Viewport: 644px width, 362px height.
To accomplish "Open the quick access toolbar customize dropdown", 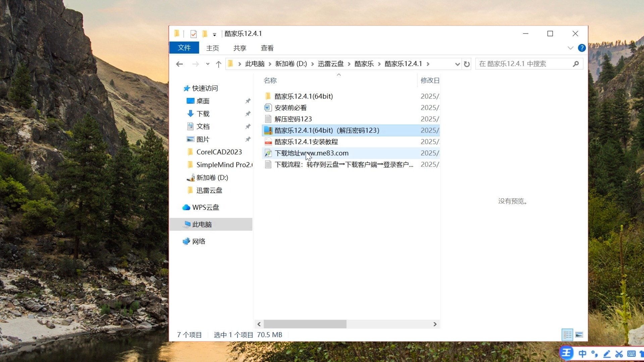I will click(215, 34).
